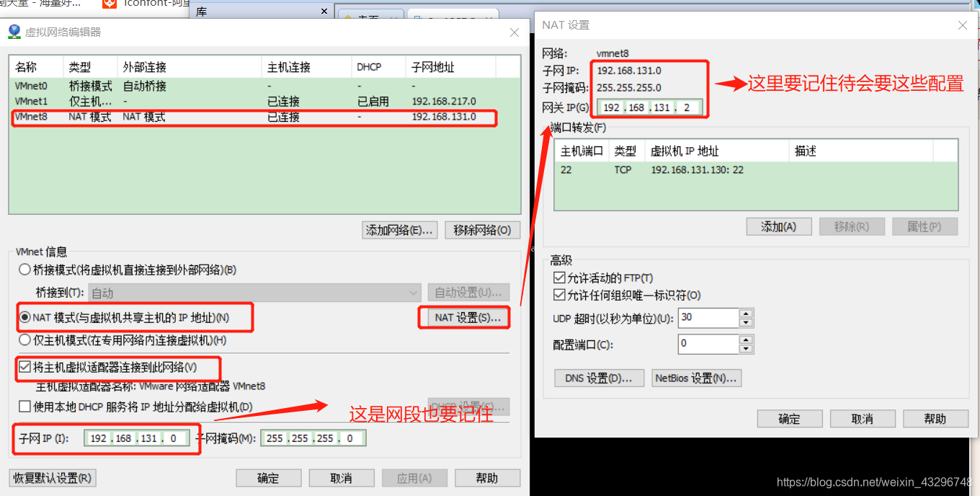The height and width of the screenshot is (496, 980).
Task: Click the subnet IP input field
Action: coord(136,438)
